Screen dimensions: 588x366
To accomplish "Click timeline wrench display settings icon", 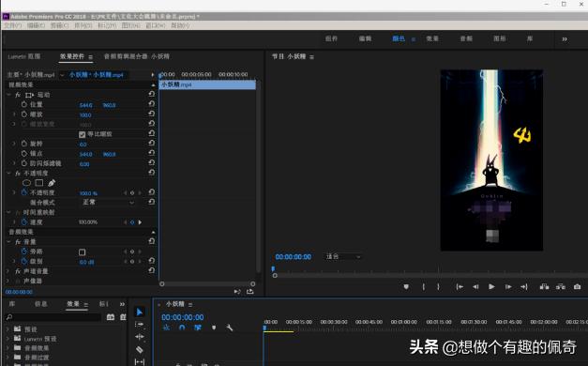I will click(x=230, y=328).
